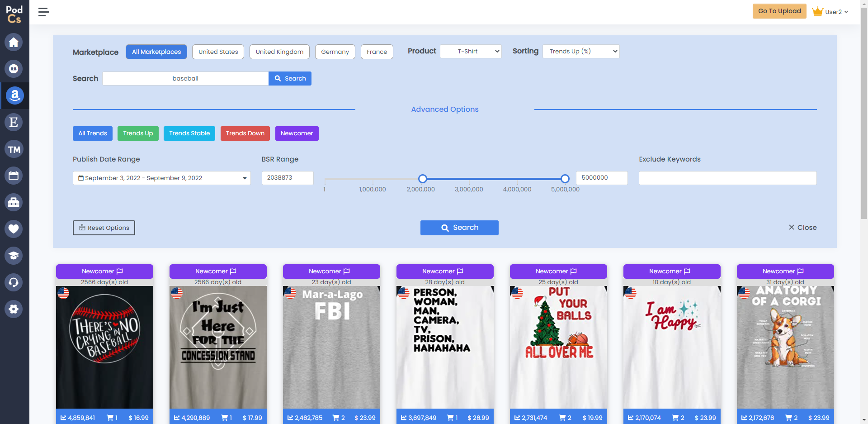Click the crown icon beside User2
This screenshot has width=868, height=424.
(x=817, y=12)
